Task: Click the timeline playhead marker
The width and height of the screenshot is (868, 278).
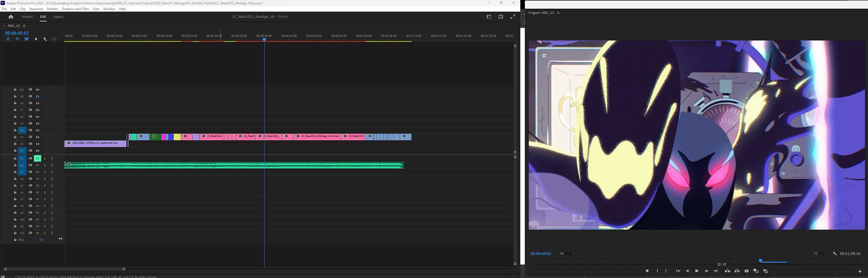Action: coord(264,39)
